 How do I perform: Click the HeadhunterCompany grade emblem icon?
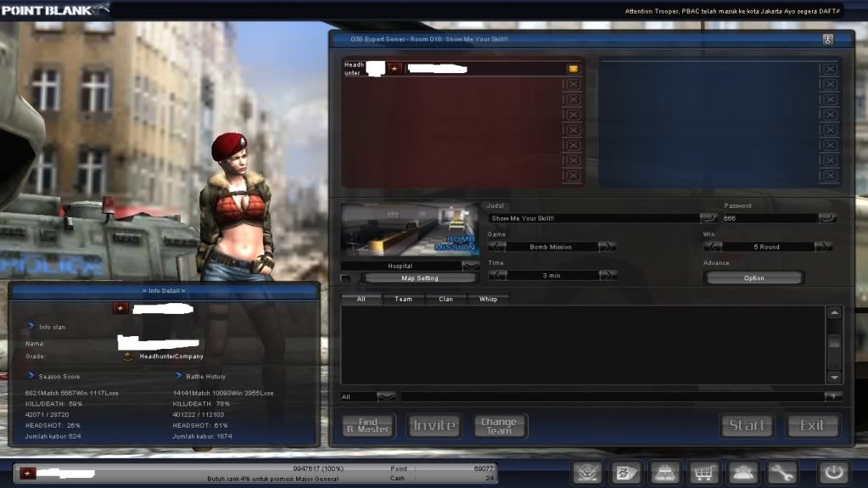point(127,356)
